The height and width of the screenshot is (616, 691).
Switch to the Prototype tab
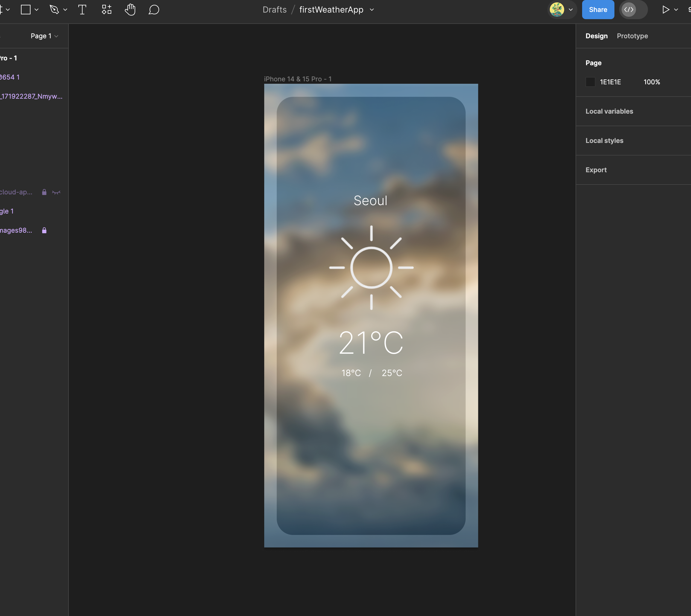tap(632, 36)
